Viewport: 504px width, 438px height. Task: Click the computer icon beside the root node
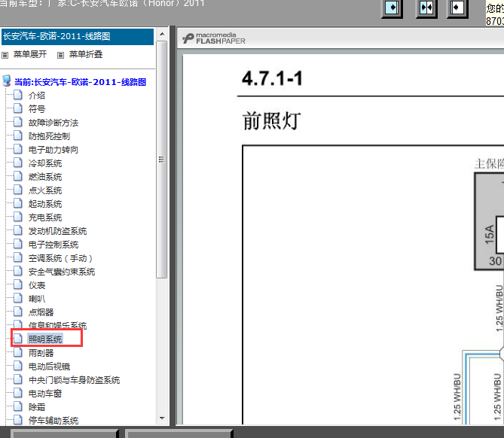tap(7, 81)
